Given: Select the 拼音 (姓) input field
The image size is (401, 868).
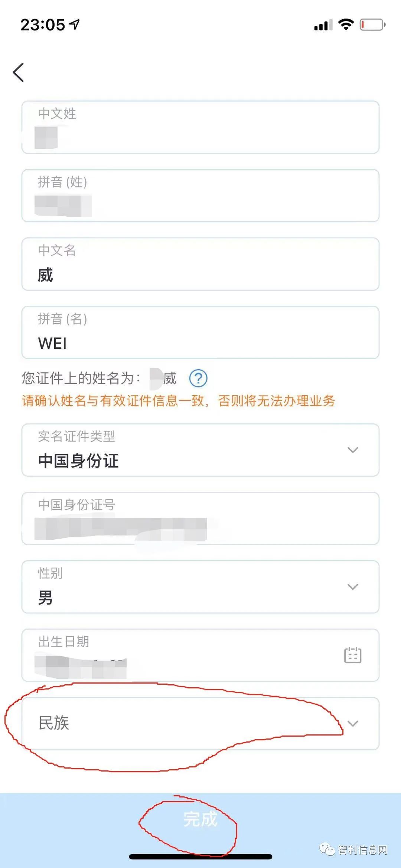Looking at the screenshot, I should 200,196.
